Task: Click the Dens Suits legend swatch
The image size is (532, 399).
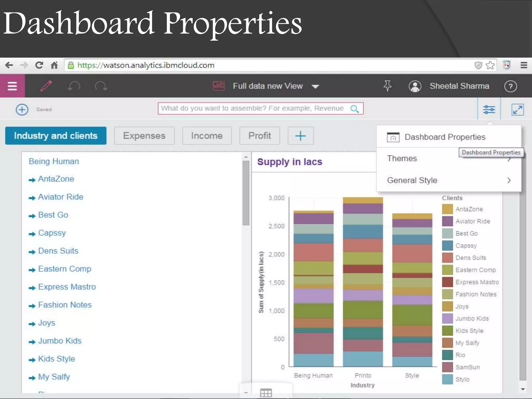Action: pos(447,258)
